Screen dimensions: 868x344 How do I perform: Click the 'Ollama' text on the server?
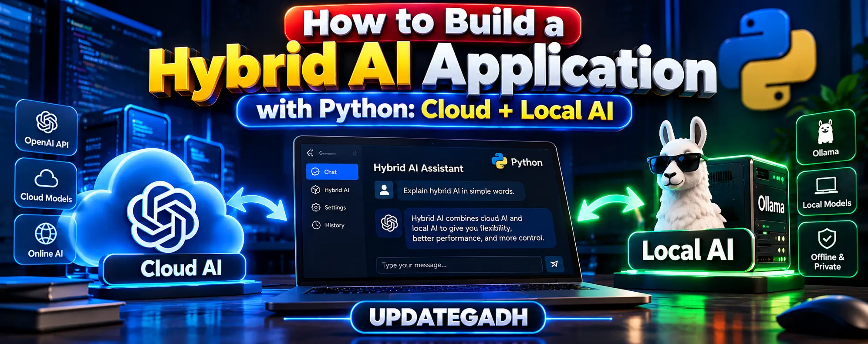(x=771, y=204)
